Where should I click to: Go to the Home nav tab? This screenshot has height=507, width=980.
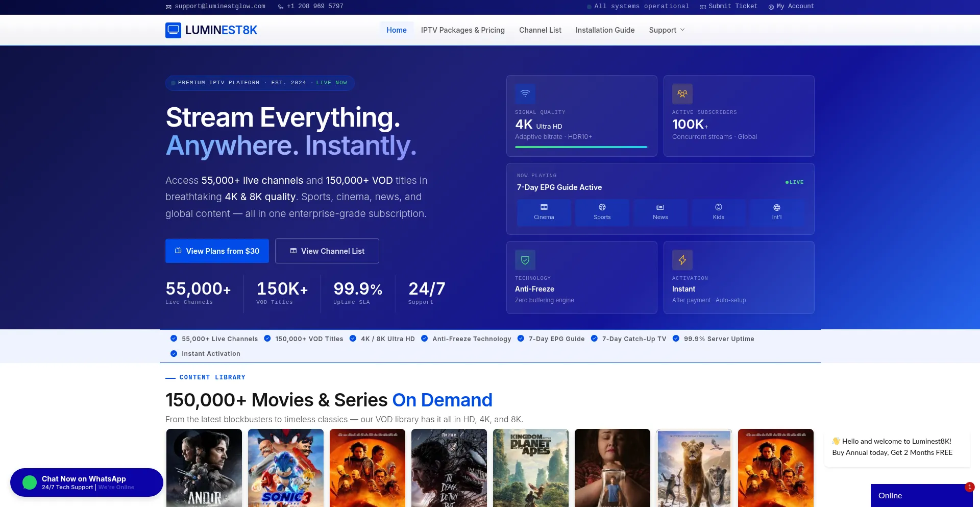[397, 30]
